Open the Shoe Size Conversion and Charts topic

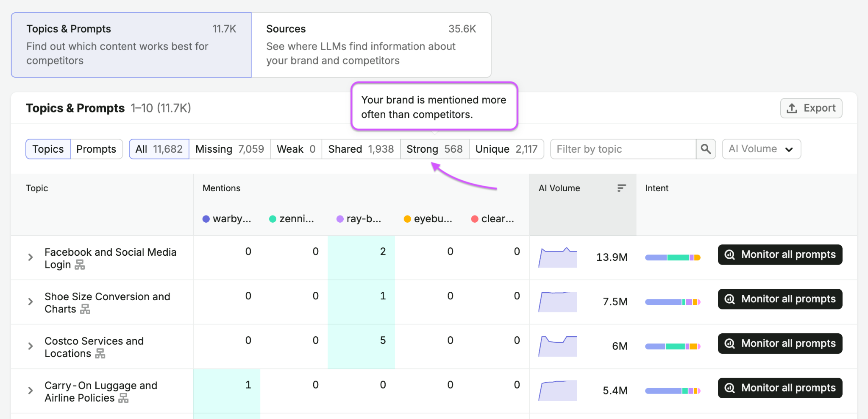point(107,303)
